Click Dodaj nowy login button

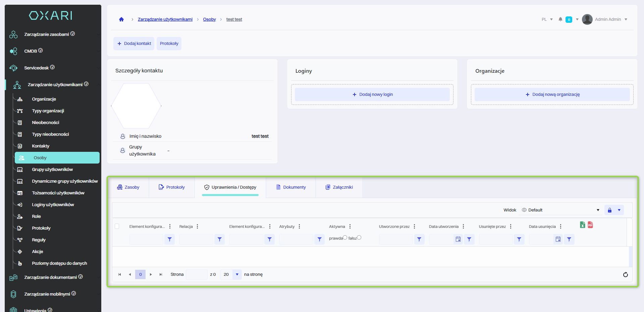coord(372,95)
